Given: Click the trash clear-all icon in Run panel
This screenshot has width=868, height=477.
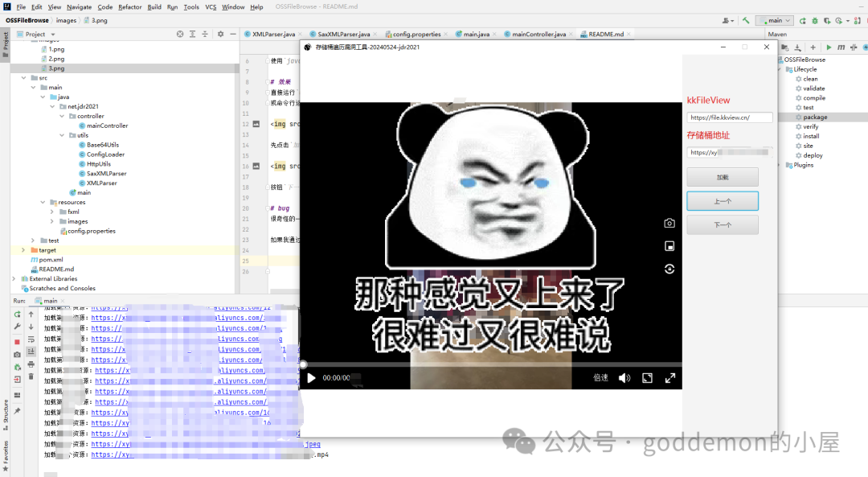Looking at the screenshot, I should [x=31, y=376].
